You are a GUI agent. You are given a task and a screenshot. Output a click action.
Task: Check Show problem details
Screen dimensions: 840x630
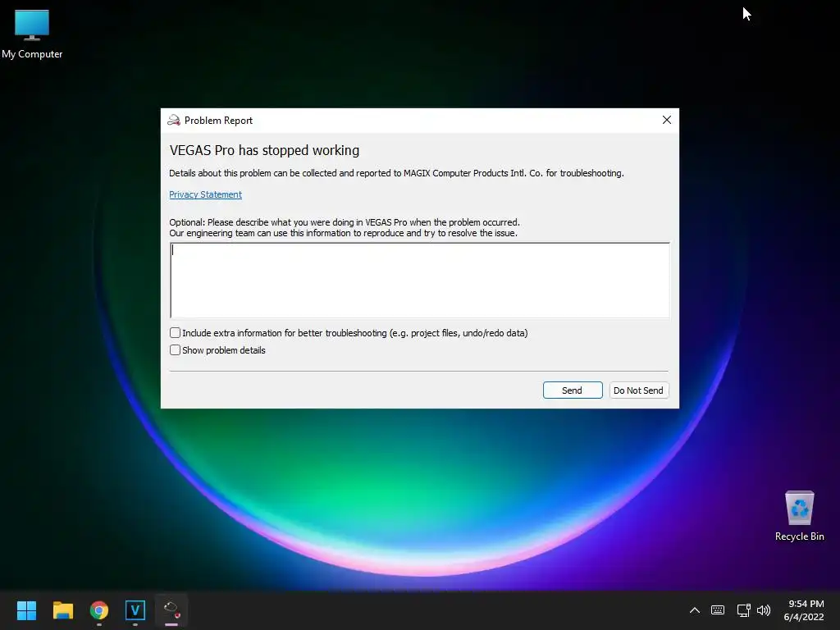pos(175,349)
